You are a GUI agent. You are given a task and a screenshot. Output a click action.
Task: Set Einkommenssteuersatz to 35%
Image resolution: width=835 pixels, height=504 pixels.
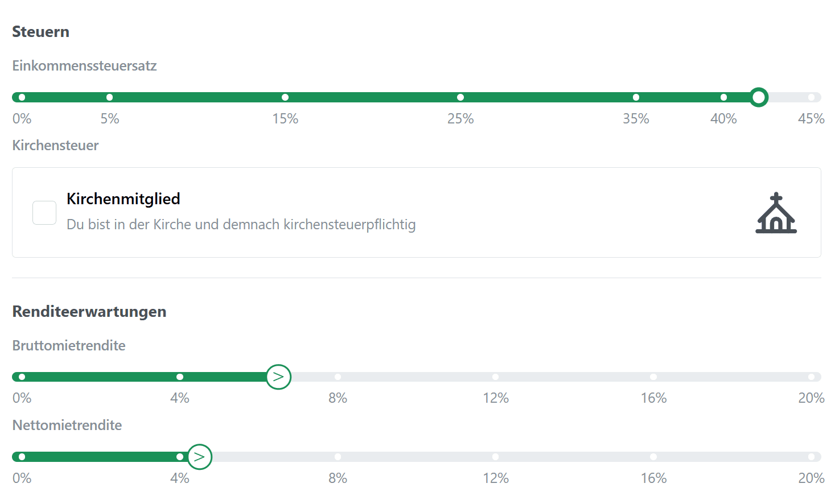tap(636, 97)
